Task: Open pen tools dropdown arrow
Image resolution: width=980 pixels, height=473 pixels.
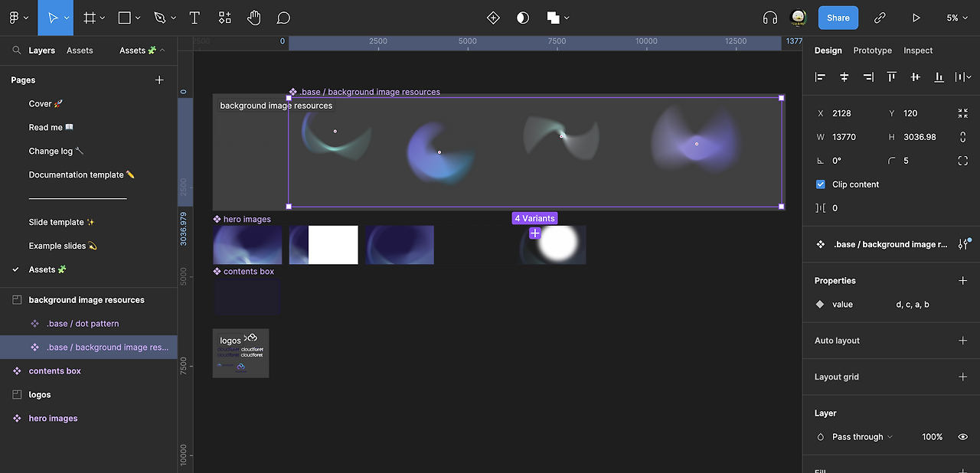Action: 173,18
